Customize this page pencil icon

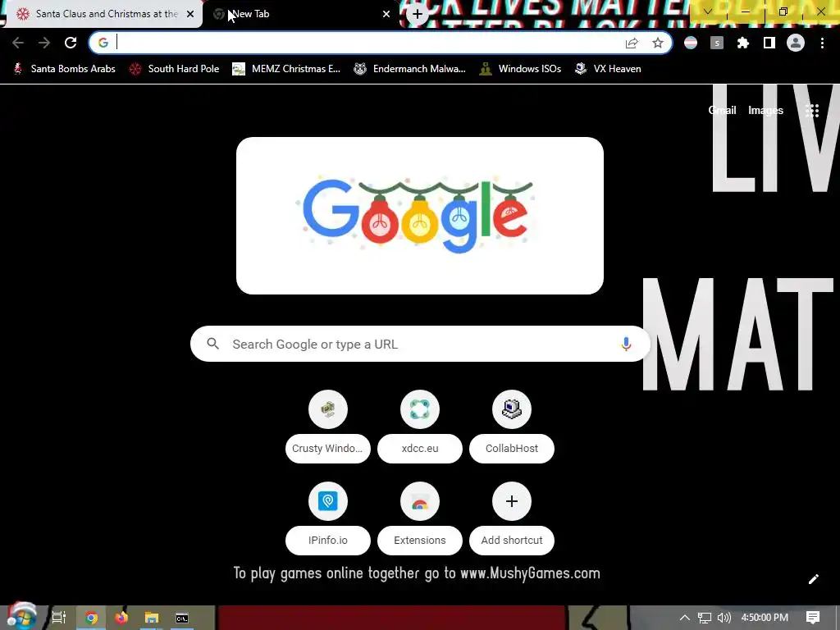click(x=813, y=579)
